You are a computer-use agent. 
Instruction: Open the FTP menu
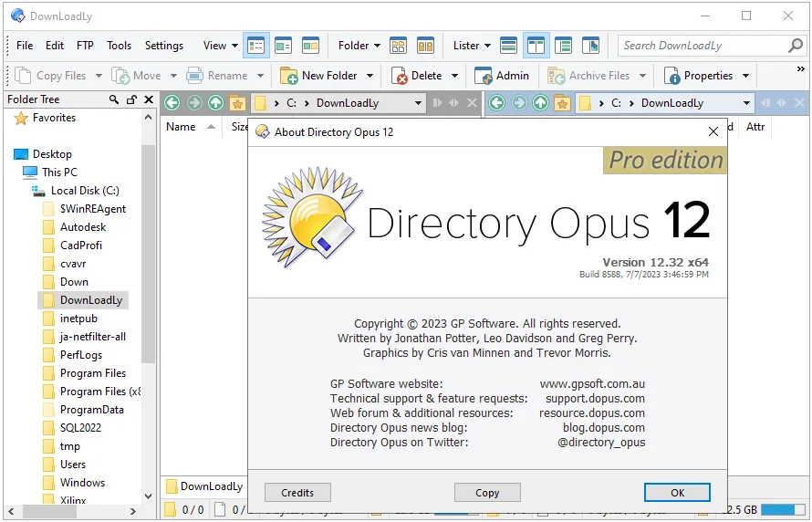click(85, 46)
